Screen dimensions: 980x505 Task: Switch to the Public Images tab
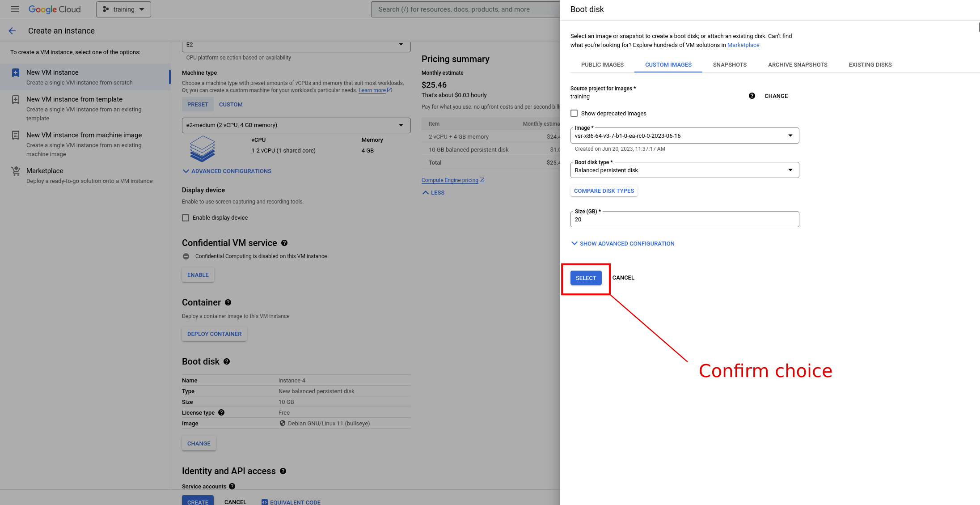coord(602,65)
